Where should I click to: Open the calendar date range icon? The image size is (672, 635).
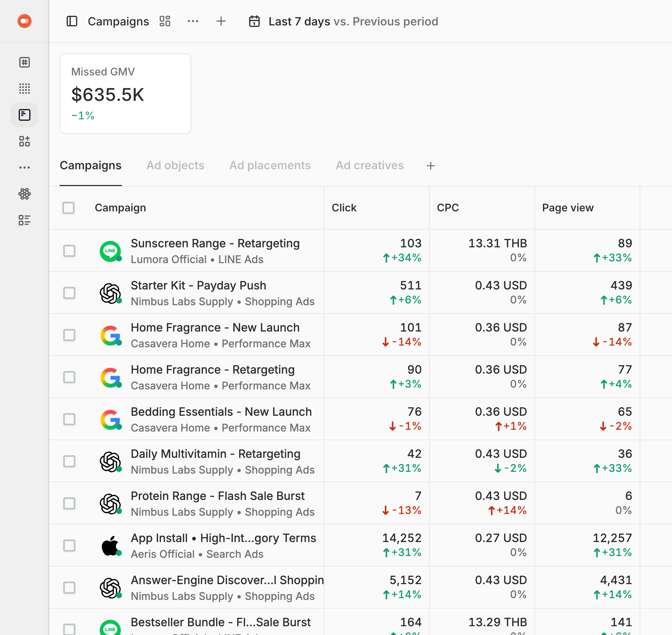click(x=255, y=21)
